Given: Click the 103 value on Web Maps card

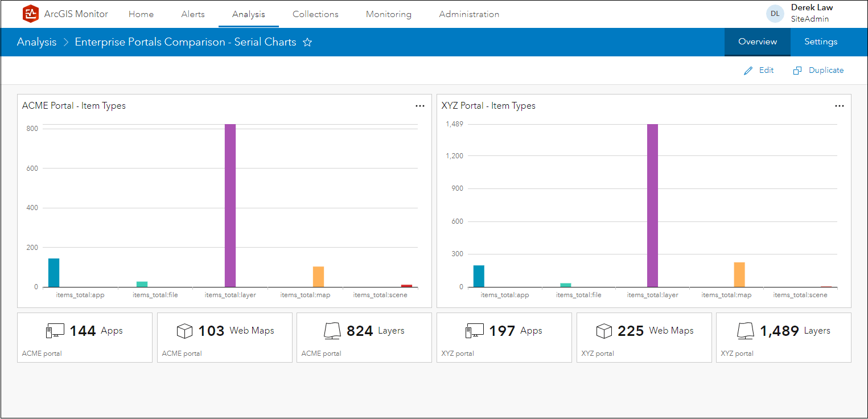Looking at the screenshot, I should pos(211,331).
